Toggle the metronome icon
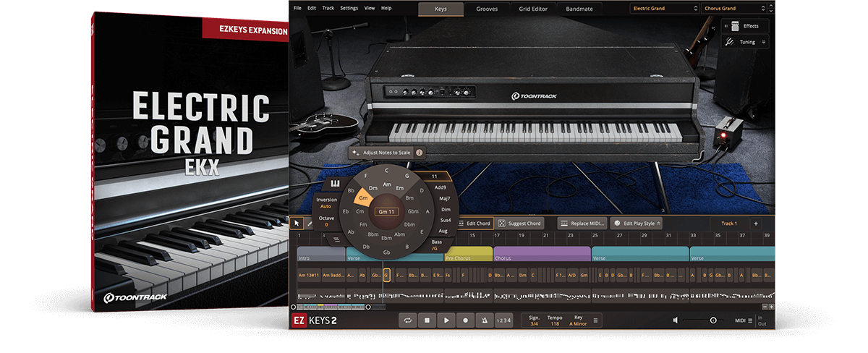868x353 pixels. [x=484, y=320]
